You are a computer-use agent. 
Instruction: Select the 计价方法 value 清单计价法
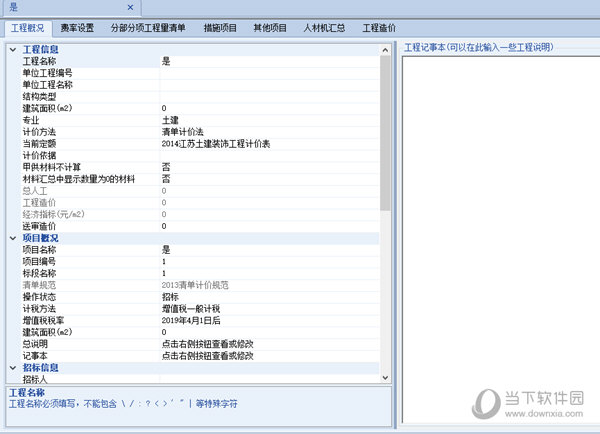point(269,132)
